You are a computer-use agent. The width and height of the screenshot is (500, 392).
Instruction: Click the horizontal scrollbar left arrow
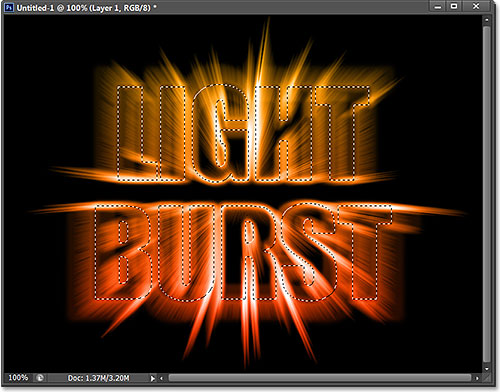coord(161,378)
